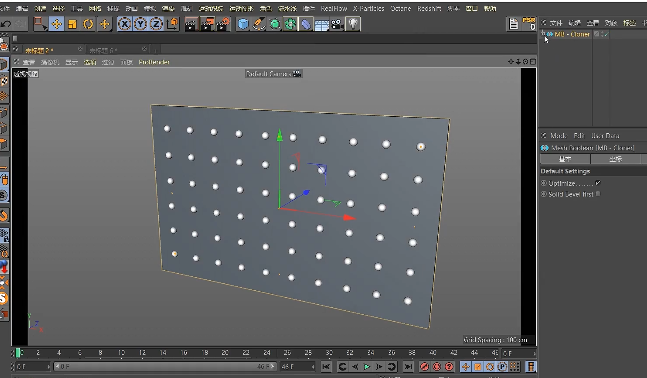This screenshot has height=378, width=647.
Task: Open ProRender viewport menu
Action: 154,62
